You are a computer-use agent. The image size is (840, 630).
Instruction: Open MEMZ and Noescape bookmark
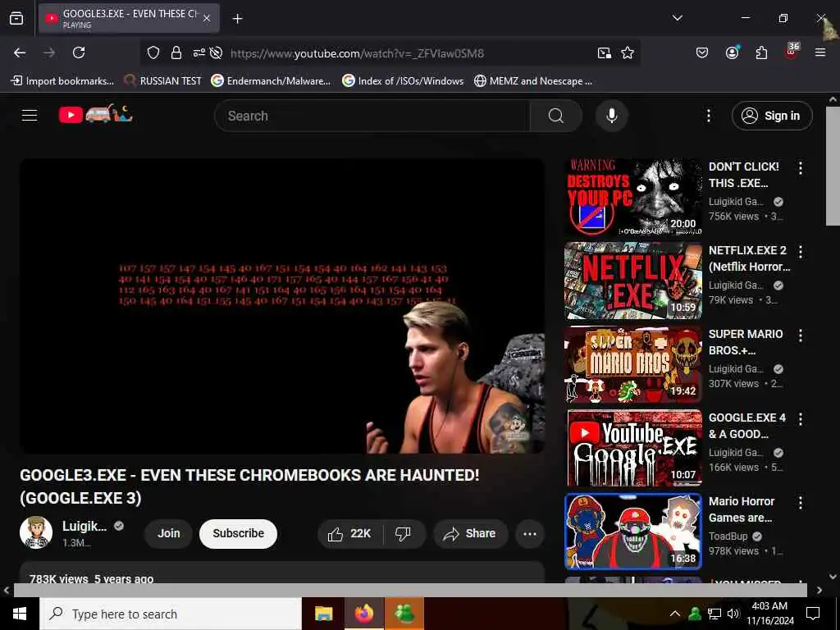coord(533,81)
